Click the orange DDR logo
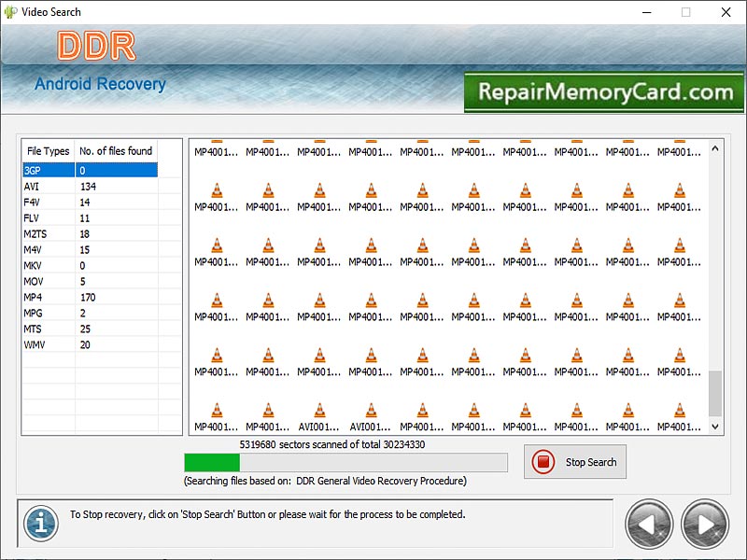Image resolution: width=747 pixels, height=560 pixels. point(97,46)
